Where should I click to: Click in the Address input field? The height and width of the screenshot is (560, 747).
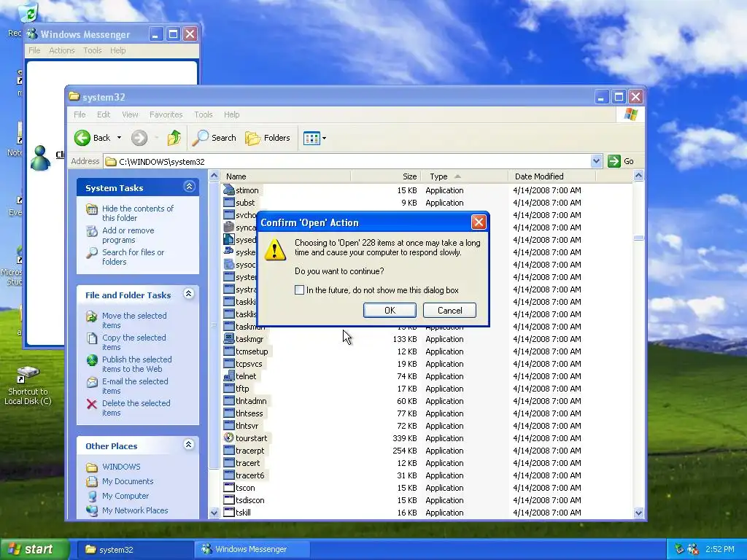click(x=347, y=161)
